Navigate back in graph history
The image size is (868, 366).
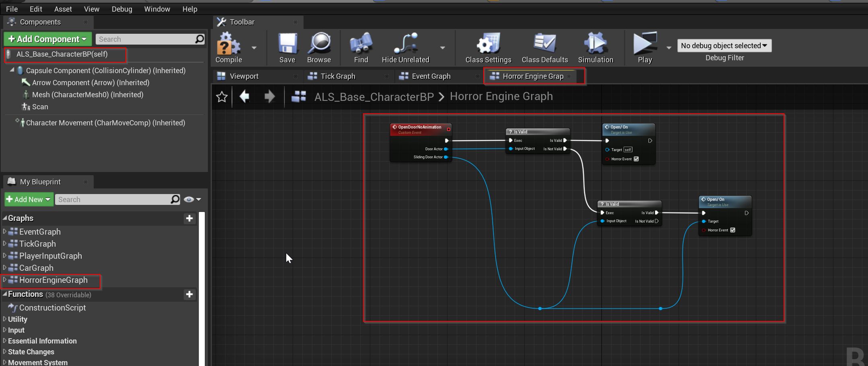point(244,96)
